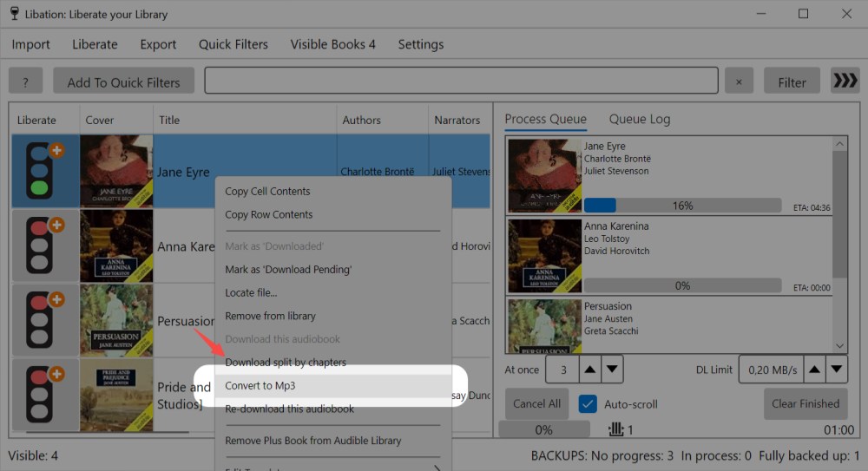Increase the At once count with up arrow
The image size is (868, 471).
coord(590,370)
